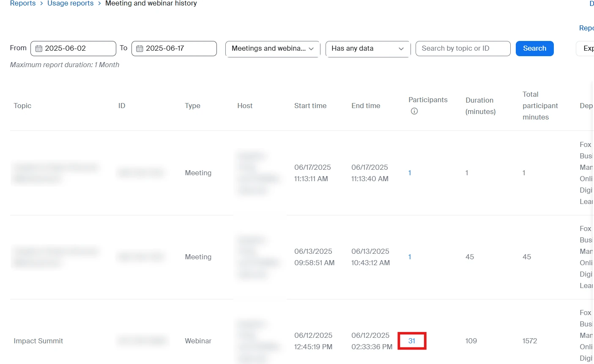
Task: Click the calendar icon in From date field
Action: (x=38, y=49)
